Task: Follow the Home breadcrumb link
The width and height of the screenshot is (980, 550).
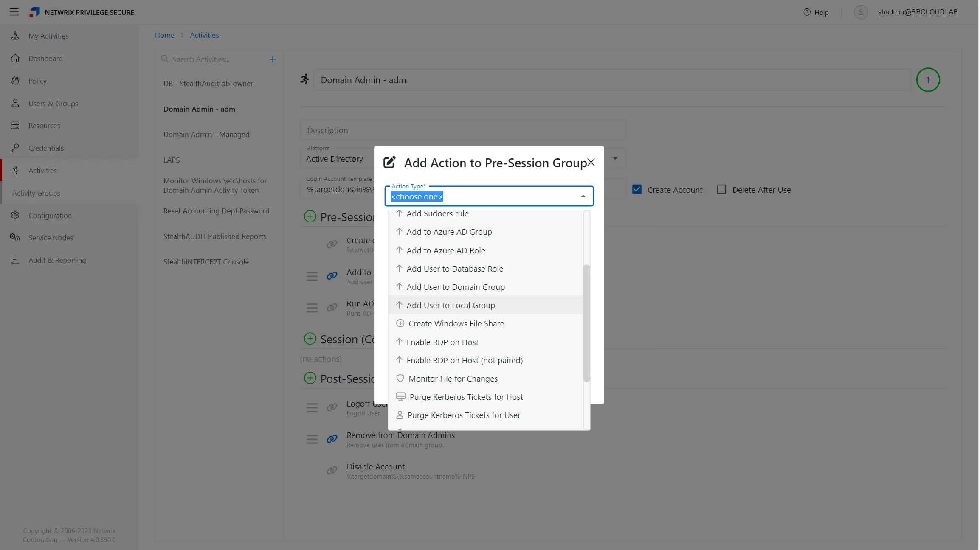Action: point(164,35)
